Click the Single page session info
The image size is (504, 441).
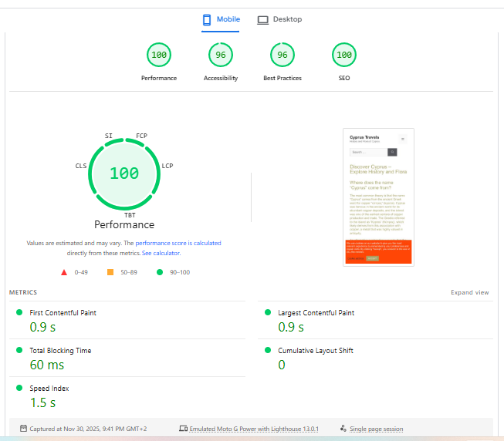[x=375, y=429]
